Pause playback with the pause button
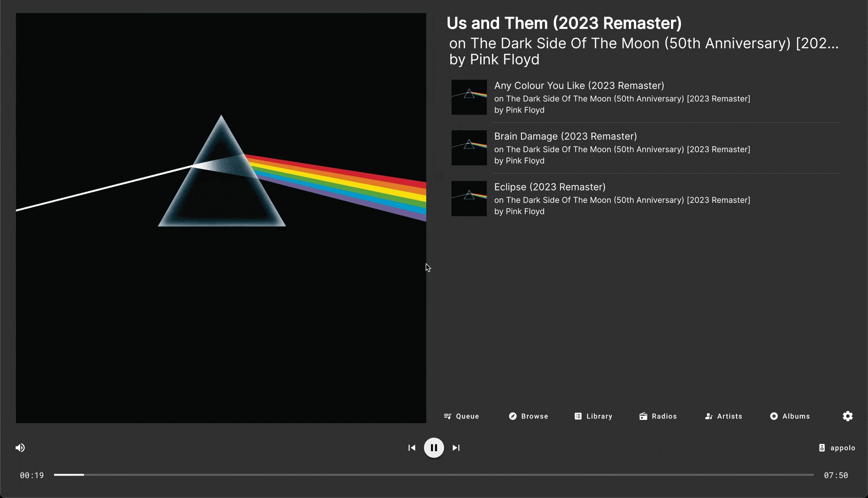This screenshot has width=868, height=498. point(434,448)
